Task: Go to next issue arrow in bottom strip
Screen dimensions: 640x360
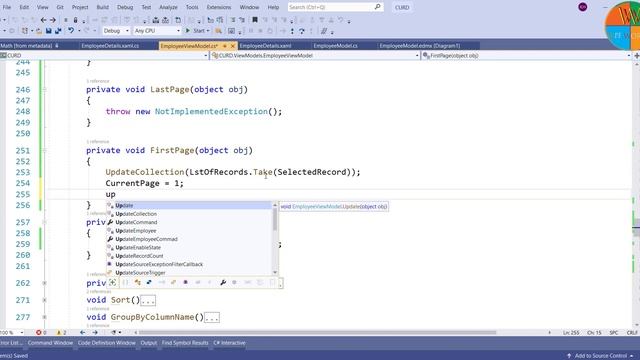Action: point(95,333)
